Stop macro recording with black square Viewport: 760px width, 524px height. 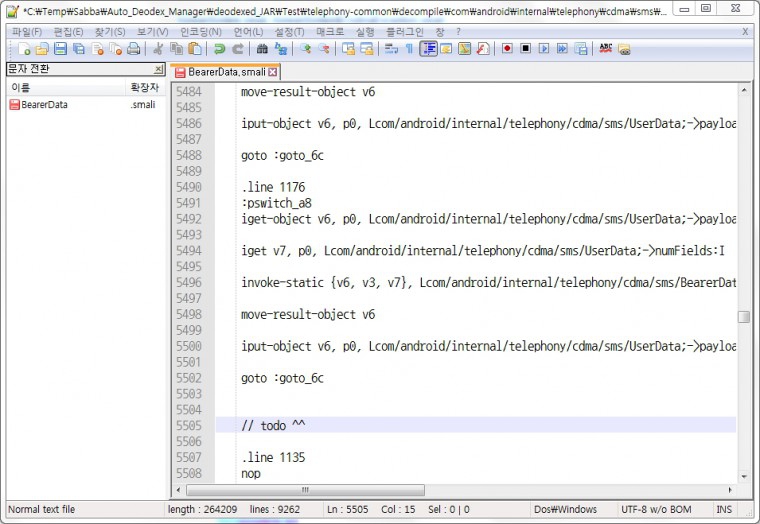(525, 48)
